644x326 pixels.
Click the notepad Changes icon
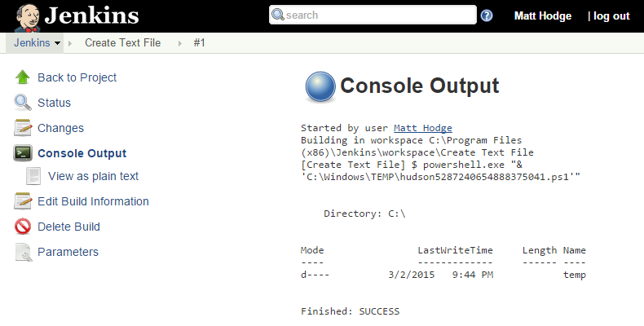(x=23, y=128)
